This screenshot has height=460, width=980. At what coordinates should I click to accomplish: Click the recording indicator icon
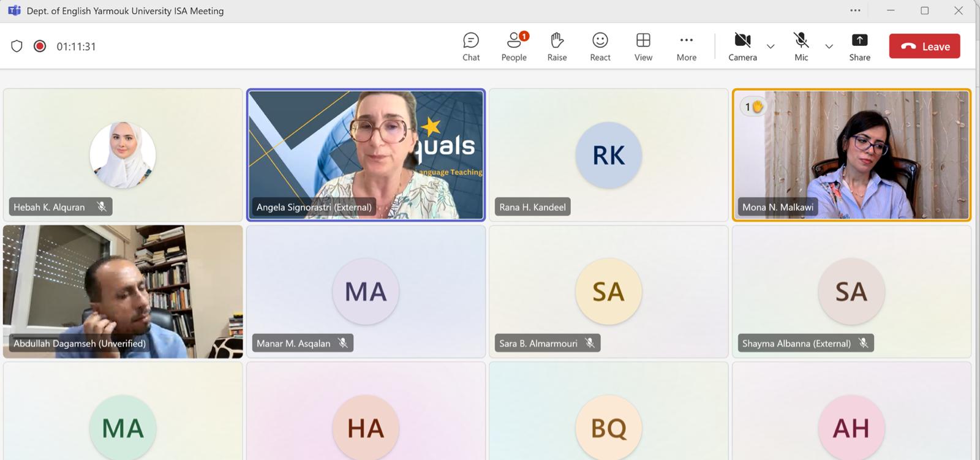(x=40, y=46)
